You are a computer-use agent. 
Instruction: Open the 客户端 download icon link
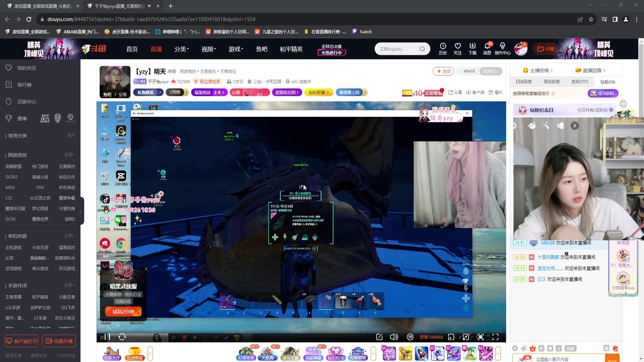[x=475, y=93]
